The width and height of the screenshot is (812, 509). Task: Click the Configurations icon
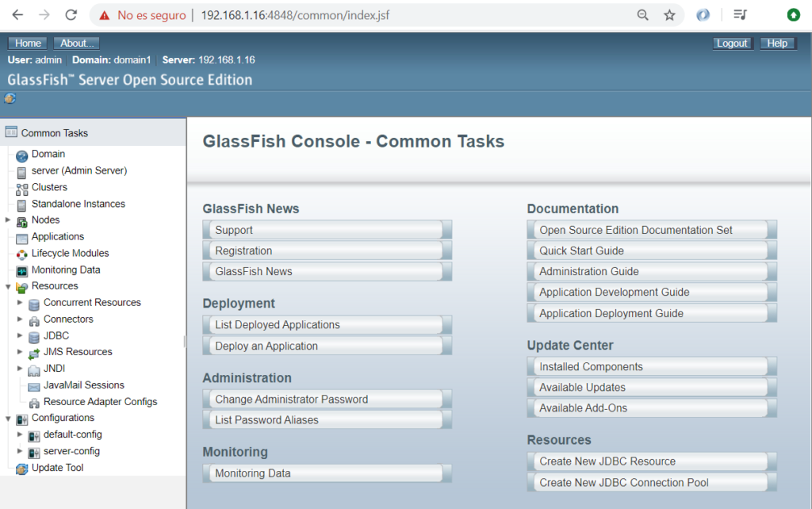click(x=21, y=419)
